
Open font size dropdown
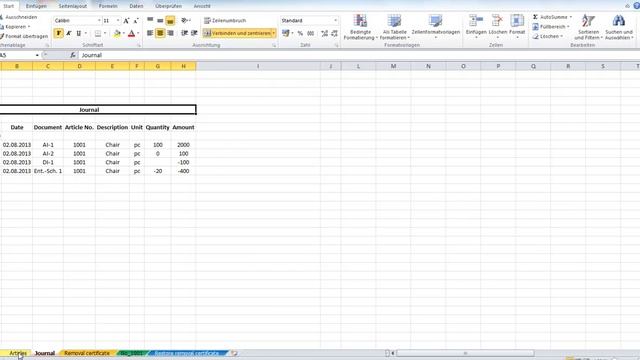pos(118,20)
